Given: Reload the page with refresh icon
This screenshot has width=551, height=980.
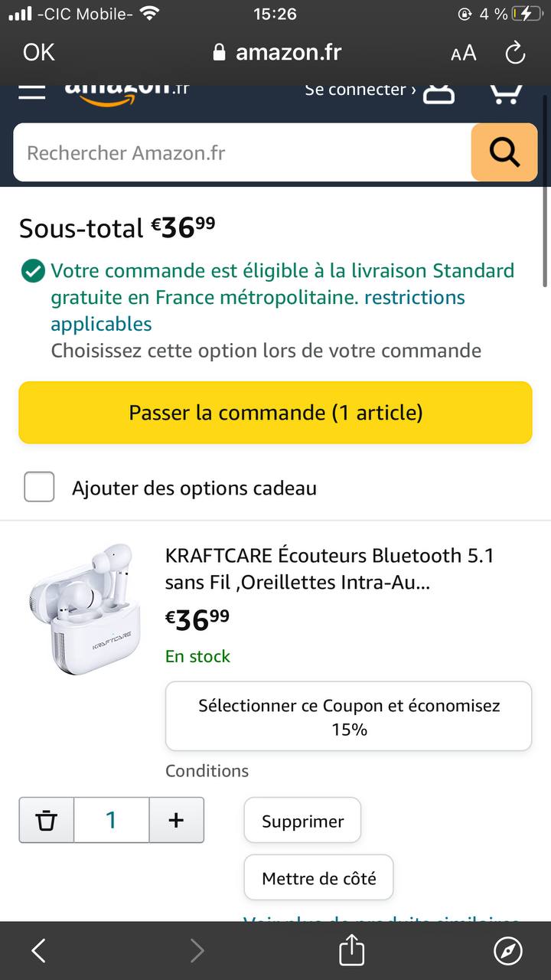Looking at the screenshot, I should (x=515, y=53).
